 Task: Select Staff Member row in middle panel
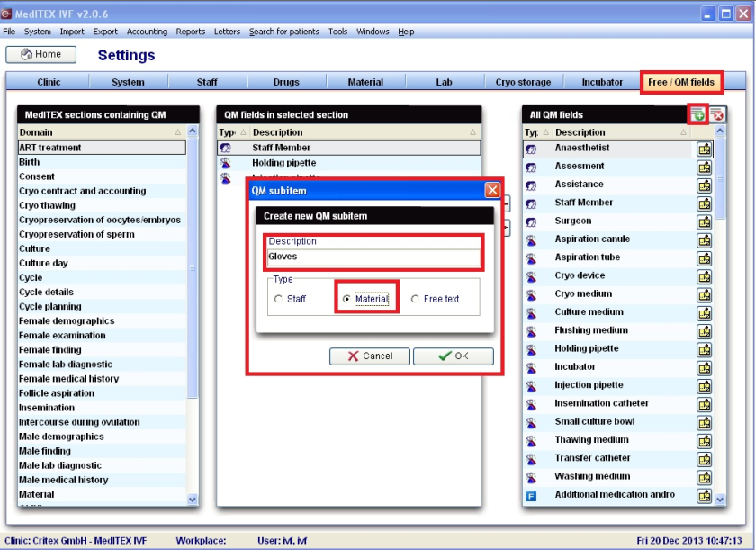point(349,148)
